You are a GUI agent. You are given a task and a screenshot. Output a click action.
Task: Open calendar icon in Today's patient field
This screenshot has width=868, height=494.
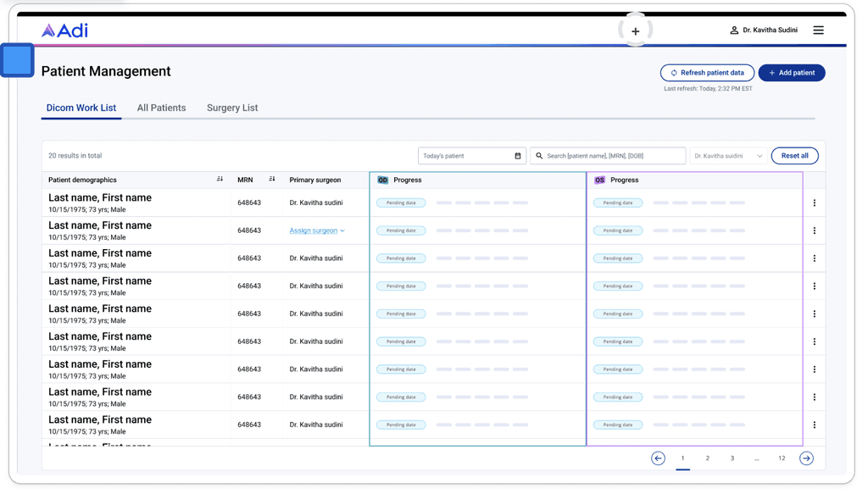[518, 156]
